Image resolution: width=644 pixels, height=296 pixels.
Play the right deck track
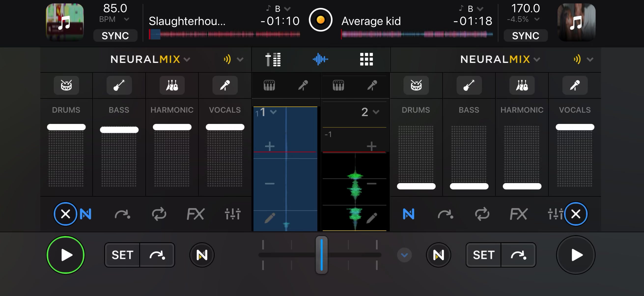coord(576,255)
